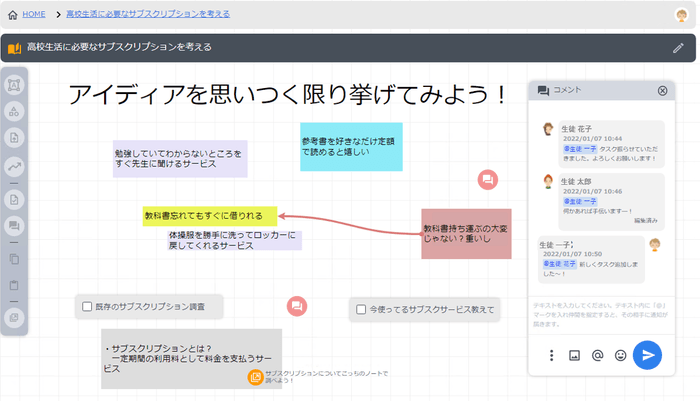Viewport: 700px width, 401px height.
Task: Click the @ mention icon in comment panel
Action: tap(597, 355)
